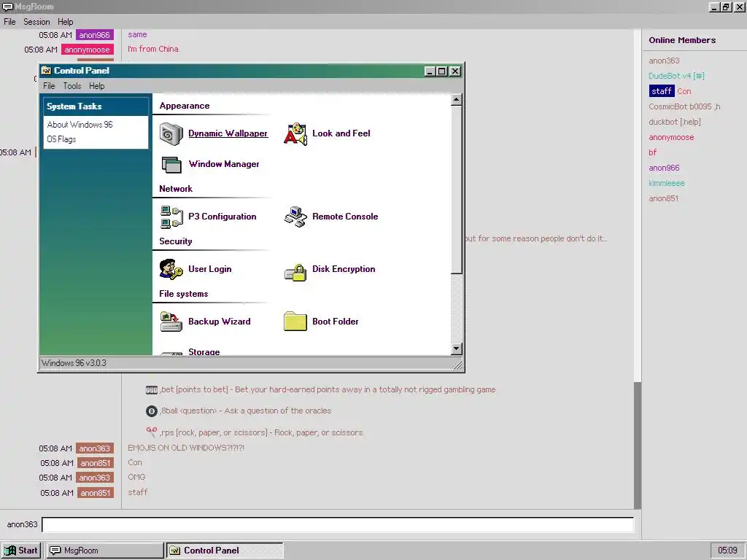Click the 8ball icon beside ,8ball command
747x560 pixels.
pyautogui.click(x=152, y=411)
